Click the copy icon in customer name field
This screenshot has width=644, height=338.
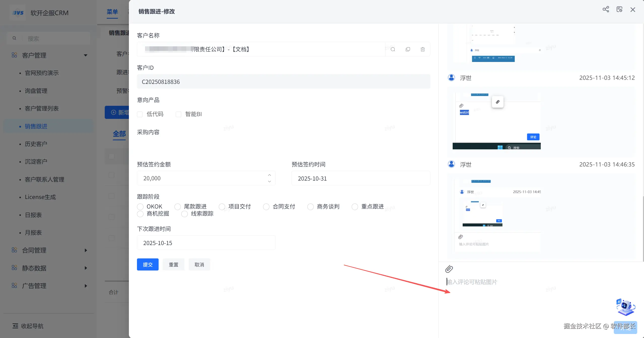pyautogui.click(x=408, y=49)
